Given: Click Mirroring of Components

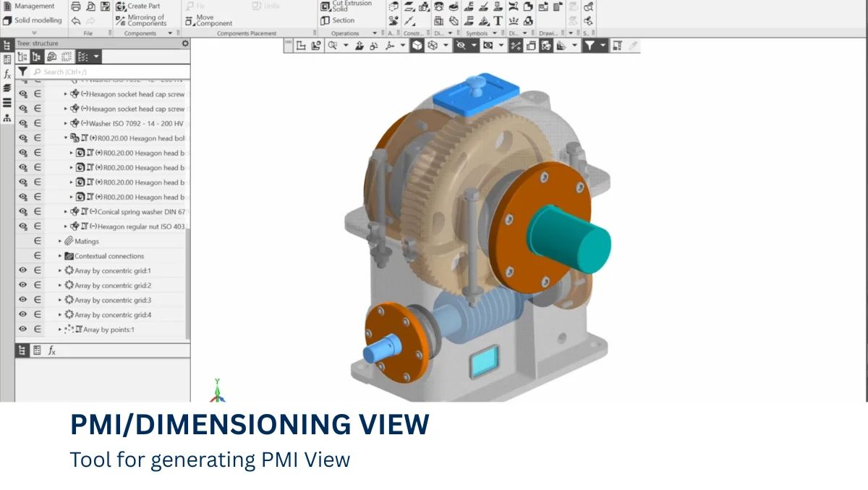Looking at the screenshot, I should 141,20.
